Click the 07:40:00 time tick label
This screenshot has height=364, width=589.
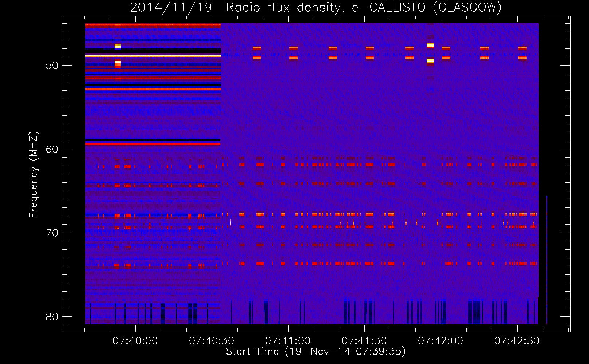135,341
